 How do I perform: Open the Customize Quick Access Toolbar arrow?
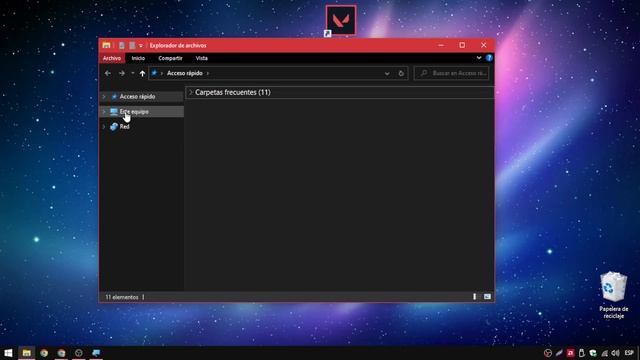(141, 46)
